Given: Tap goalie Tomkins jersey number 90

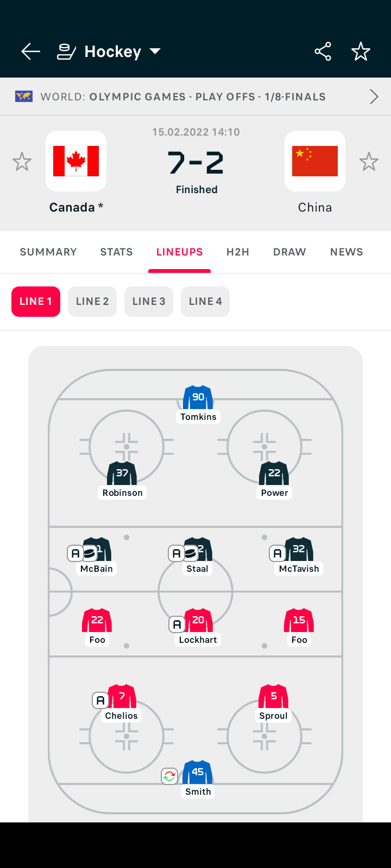Looking at the screenshot, I should click(198, 398).
